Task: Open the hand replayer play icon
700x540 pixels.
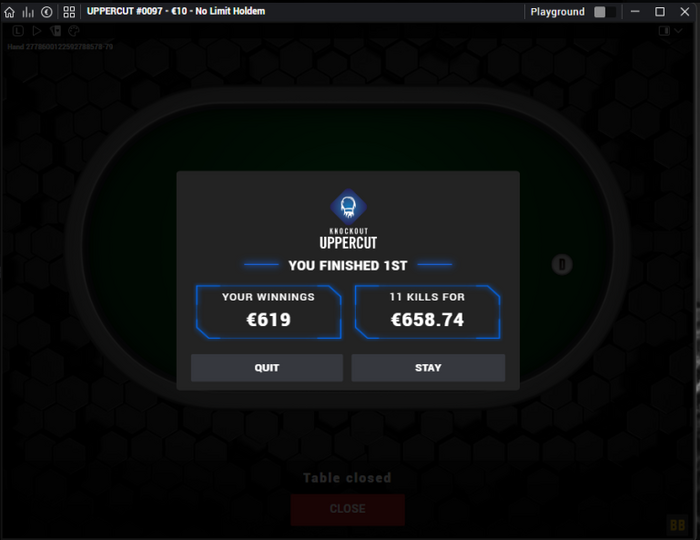Action: 37,31
